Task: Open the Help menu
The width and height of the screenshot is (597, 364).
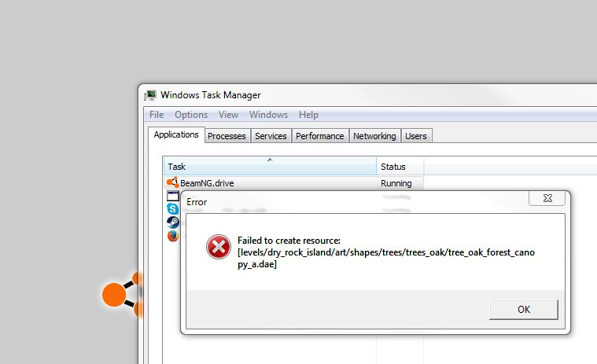Action: (x=308, y=115)
